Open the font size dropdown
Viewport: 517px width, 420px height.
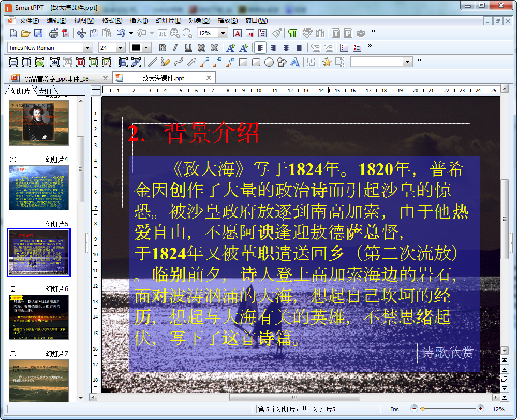point(120,48)
